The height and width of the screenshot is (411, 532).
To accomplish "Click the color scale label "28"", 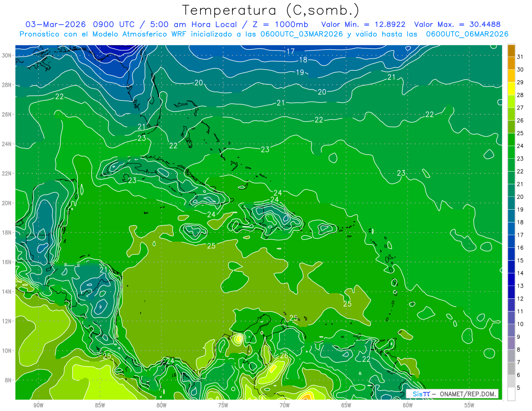I will 520,95.
